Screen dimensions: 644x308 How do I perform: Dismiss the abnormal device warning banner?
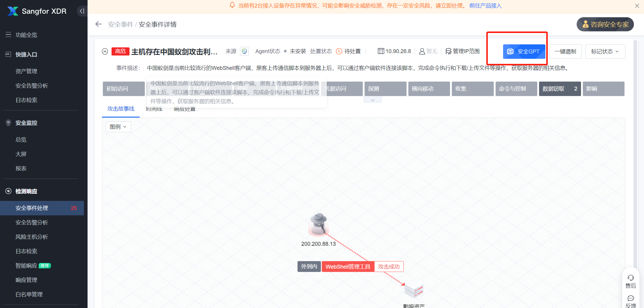(637, 5)
